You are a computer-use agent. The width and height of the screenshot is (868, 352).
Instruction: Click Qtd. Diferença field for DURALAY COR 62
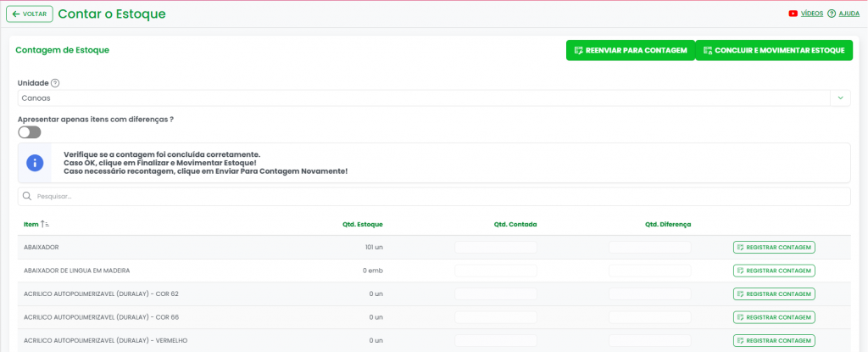coord(649,294)
